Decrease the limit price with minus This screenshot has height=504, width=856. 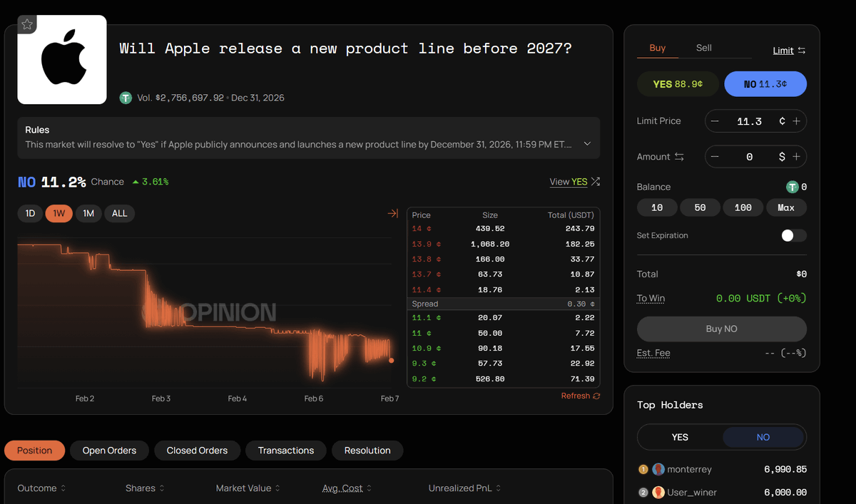coord(715,121)
